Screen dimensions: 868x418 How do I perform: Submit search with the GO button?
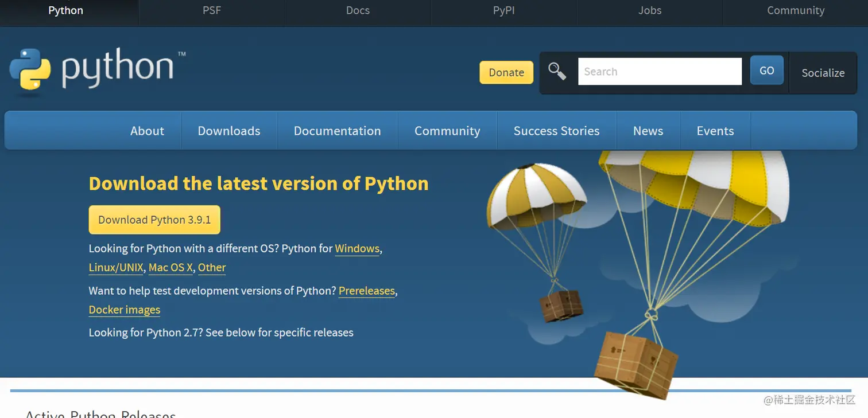[767, 71]
